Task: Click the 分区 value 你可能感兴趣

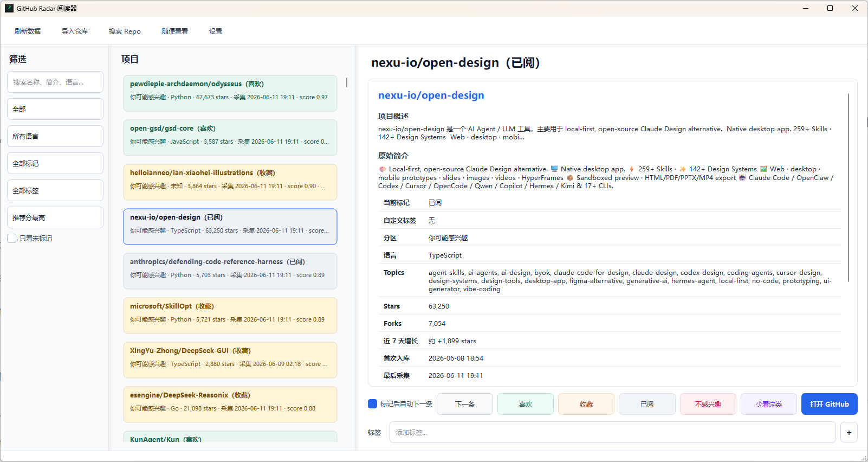Action: pyautogui.click(x=448, y=238)
